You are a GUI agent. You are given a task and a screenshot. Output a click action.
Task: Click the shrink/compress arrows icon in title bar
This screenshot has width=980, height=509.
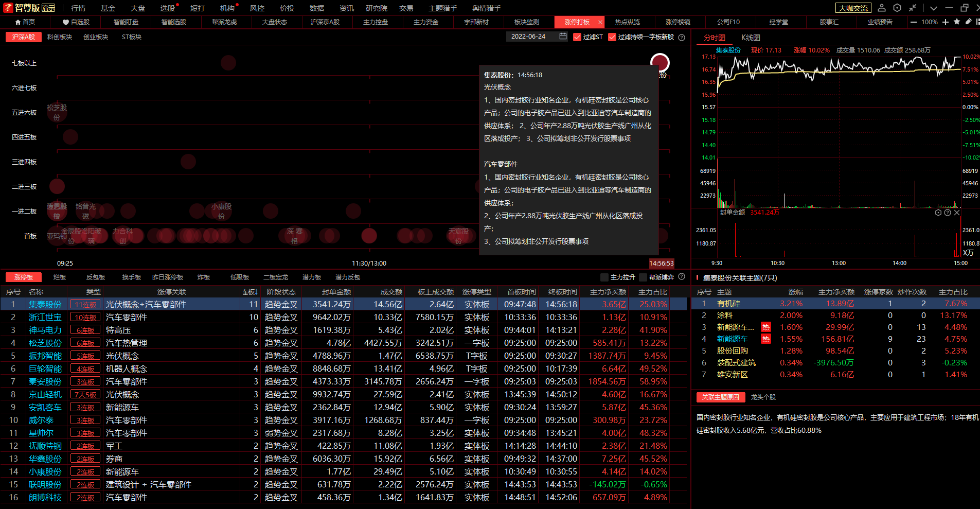click(913, 8)
